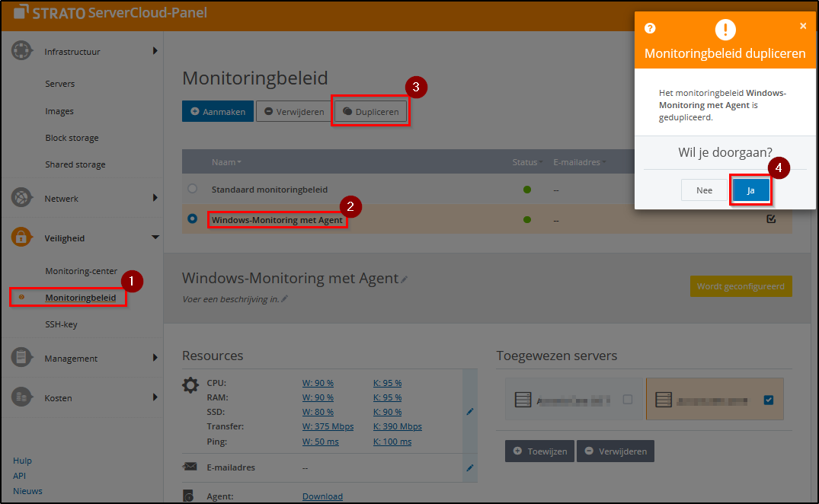Click the Veiligheid padlock icon
Image resolution: width=819 pixels, height=504 pixels.
(x=22, y=238)
